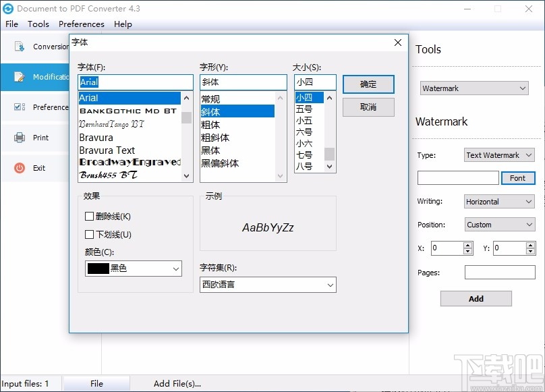The height and width of the screenshot is (392, 545).
Task: Select the Modification icon in the sidebar
Action: (x=19, y=77)
